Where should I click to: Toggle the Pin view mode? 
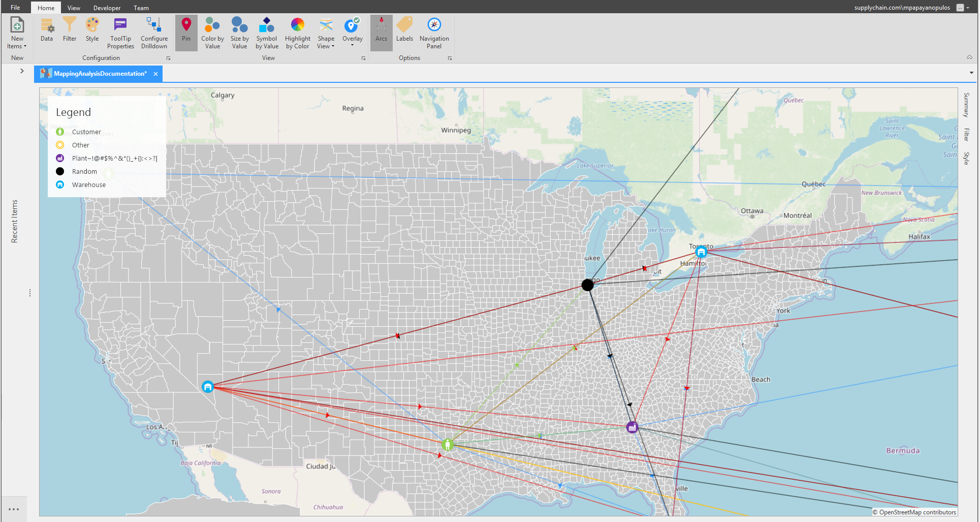[x=186, y=33]
